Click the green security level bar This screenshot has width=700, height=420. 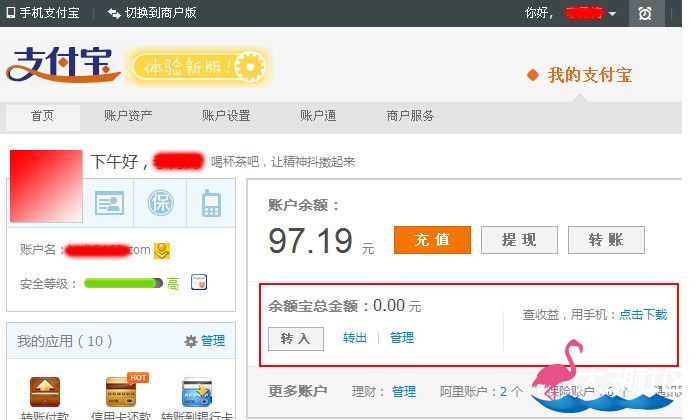123,283
